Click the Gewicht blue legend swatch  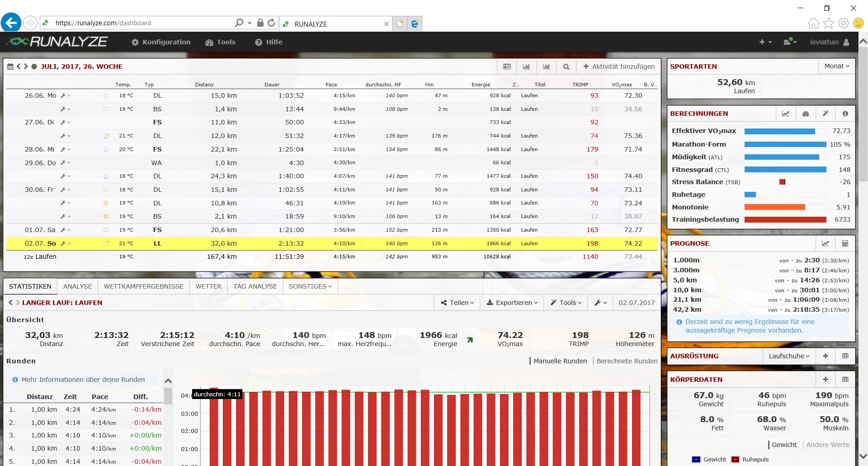[696, 459]
